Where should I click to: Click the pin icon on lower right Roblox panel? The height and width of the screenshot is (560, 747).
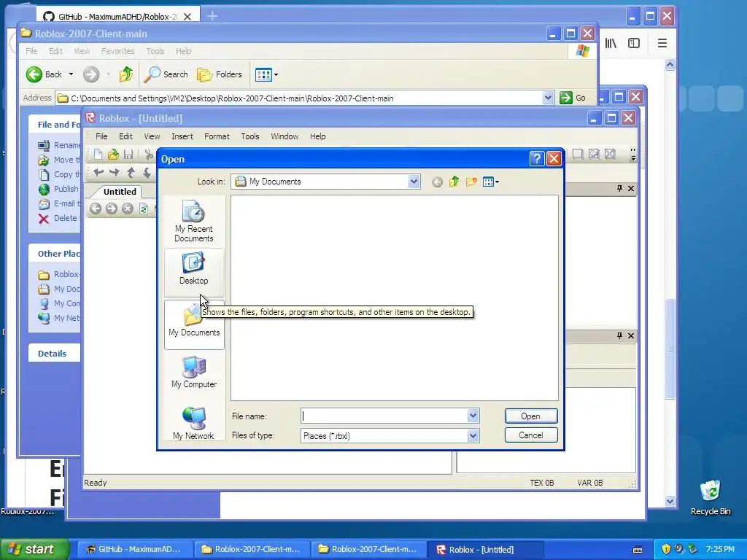coord(619,335)
